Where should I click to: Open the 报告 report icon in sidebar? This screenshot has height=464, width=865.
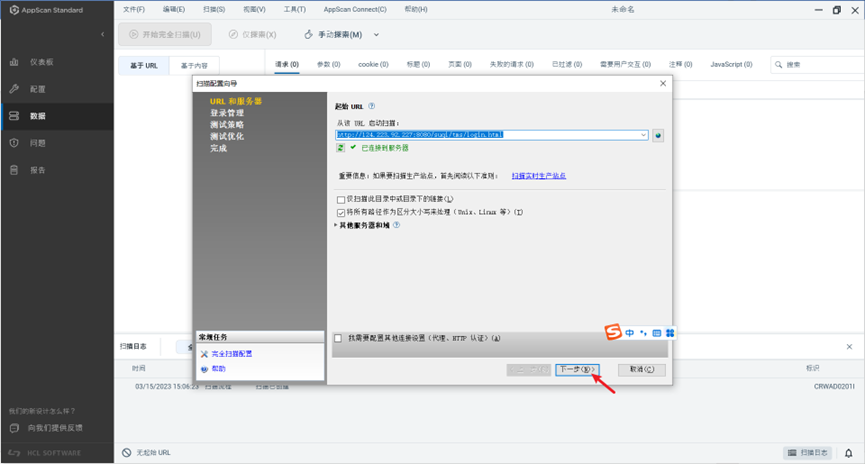pos(14,170)
